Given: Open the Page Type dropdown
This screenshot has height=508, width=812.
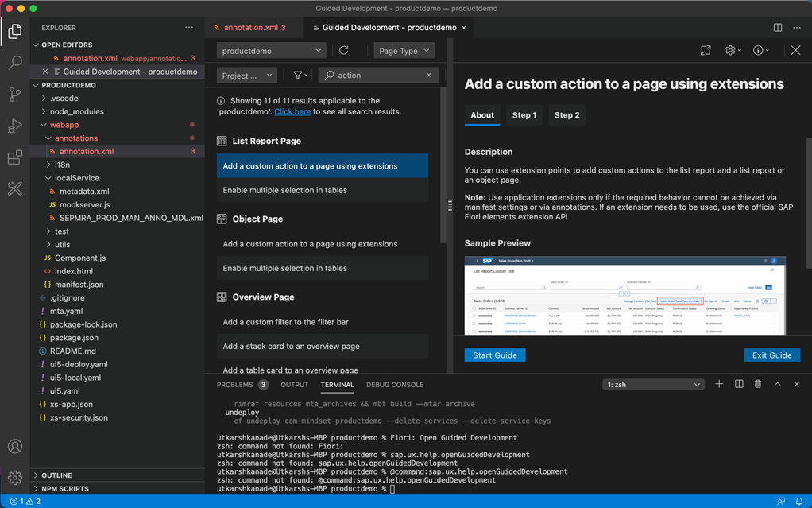Looking at the screenshot, I should click(x=404, y=51).
